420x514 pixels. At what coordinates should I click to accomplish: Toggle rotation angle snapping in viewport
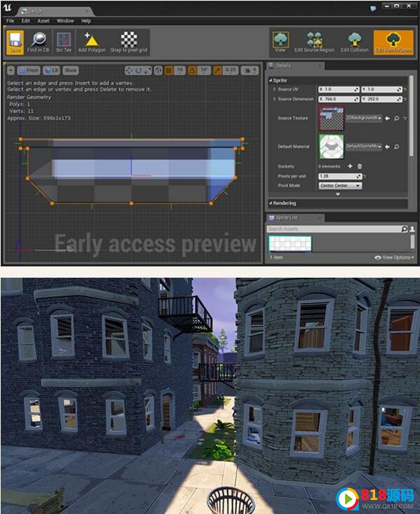(x=192, y=70)
